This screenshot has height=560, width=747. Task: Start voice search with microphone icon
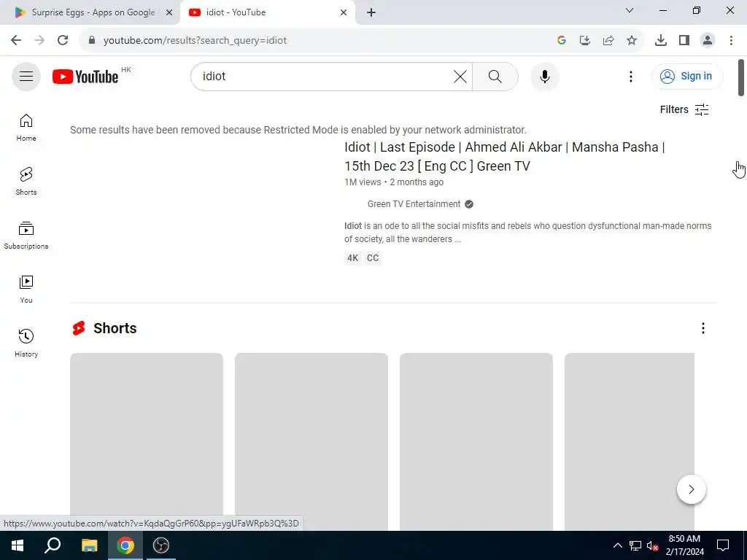[544, 76]
